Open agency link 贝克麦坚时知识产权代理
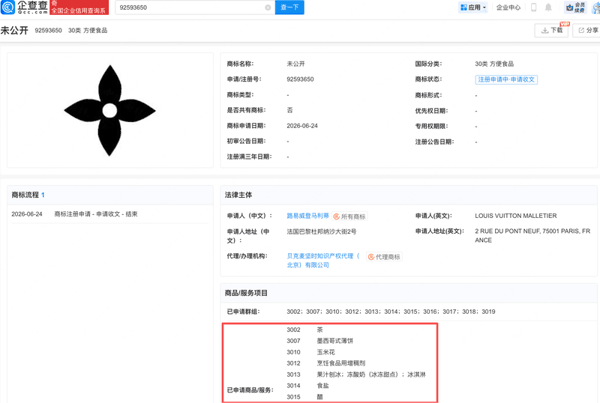This screenshot has height=403, width=600. click(x=323, y=260)
